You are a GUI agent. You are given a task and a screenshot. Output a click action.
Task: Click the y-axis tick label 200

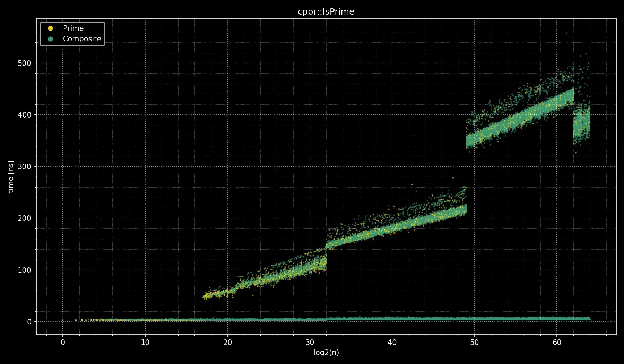pyautogui.click(x=24, y=218)
